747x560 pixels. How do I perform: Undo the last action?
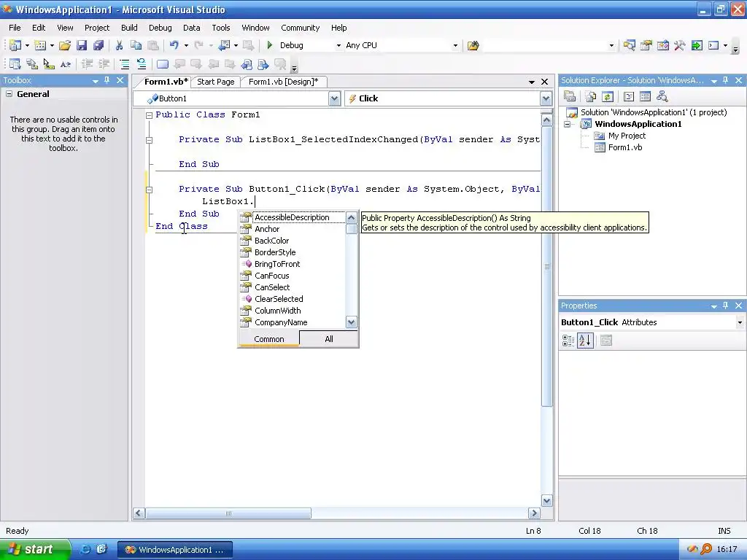coord(174,45)
